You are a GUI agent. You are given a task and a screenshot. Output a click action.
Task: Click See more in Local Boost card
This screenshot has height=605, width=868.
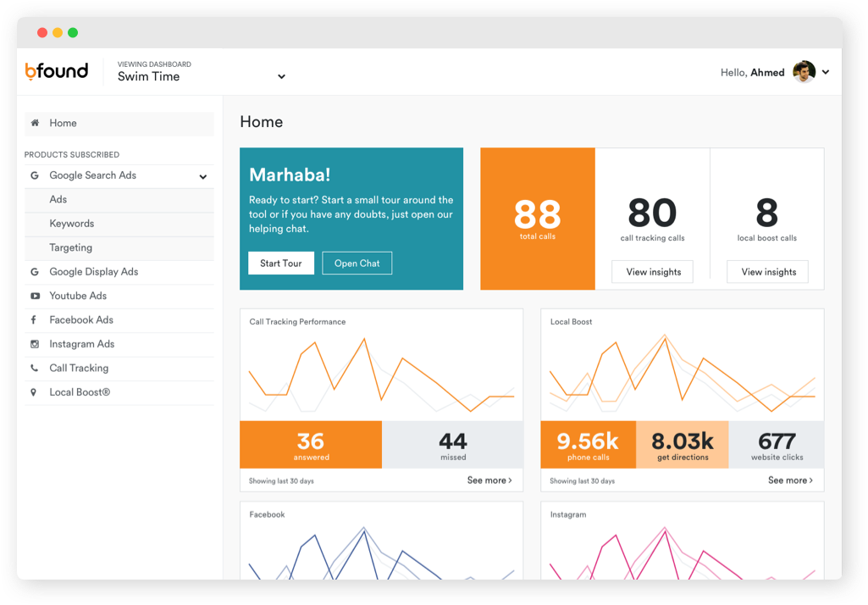[x=790, y=480]
